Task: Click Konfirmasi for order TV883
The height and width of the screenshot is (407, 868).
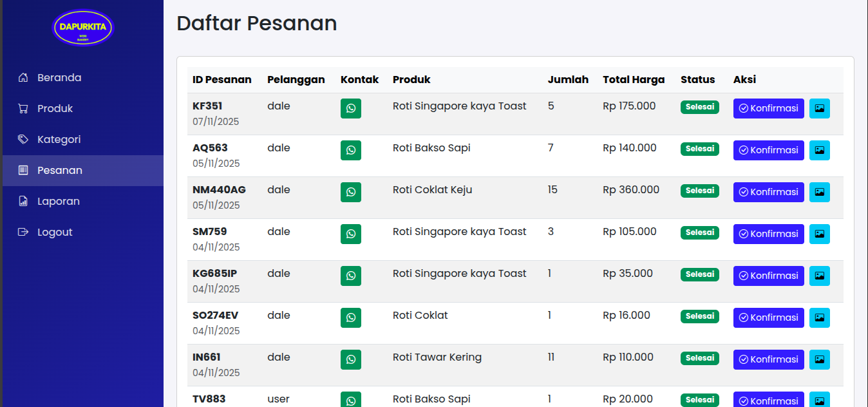Action: 769,400
